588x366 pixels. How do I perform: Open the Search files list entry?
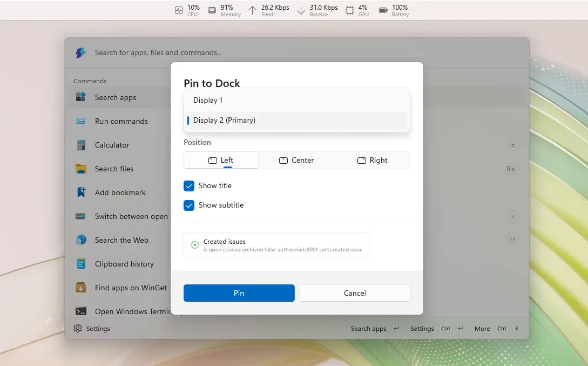click(x=120, y=169)
